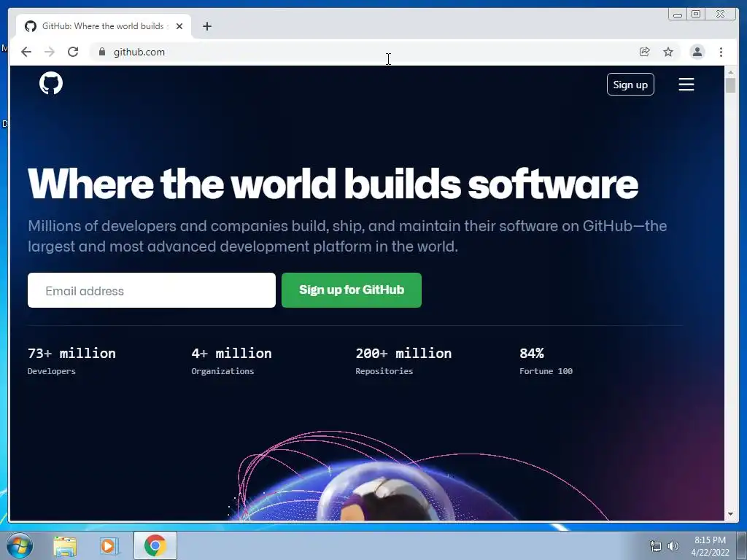Focus the Email address field
Viewport: 747px width, 560px height.
152,290
